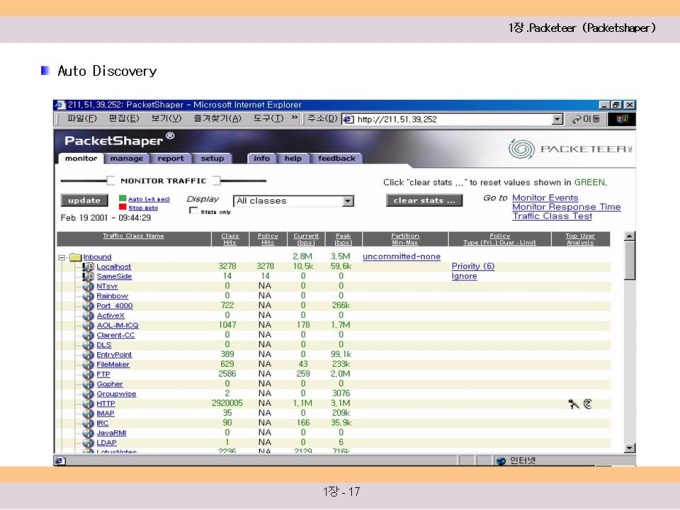Click the Auto refresh link
The height and width of the screenshot is (510, 680).
(x=149, y=199)
